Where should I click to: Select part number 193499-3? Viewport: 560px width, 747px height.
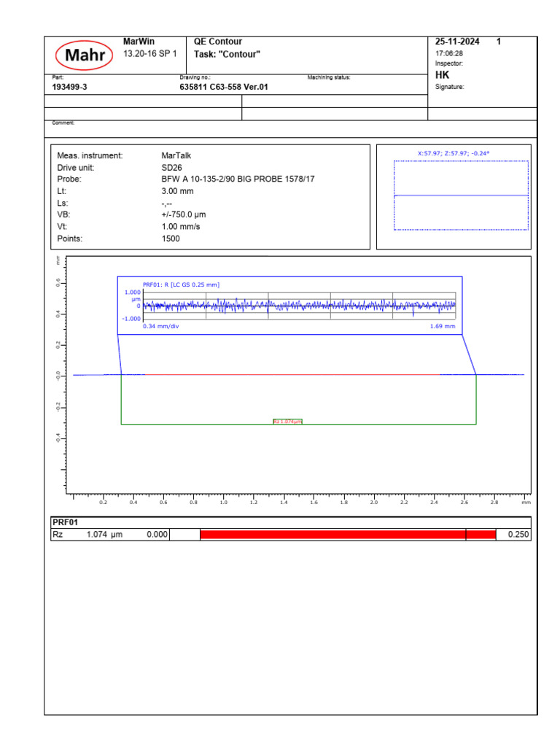(x=69, y=88)
